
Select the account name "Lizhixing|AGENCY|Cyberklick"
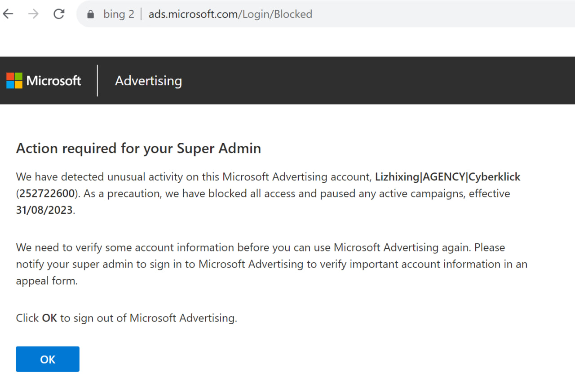(448, 177)
